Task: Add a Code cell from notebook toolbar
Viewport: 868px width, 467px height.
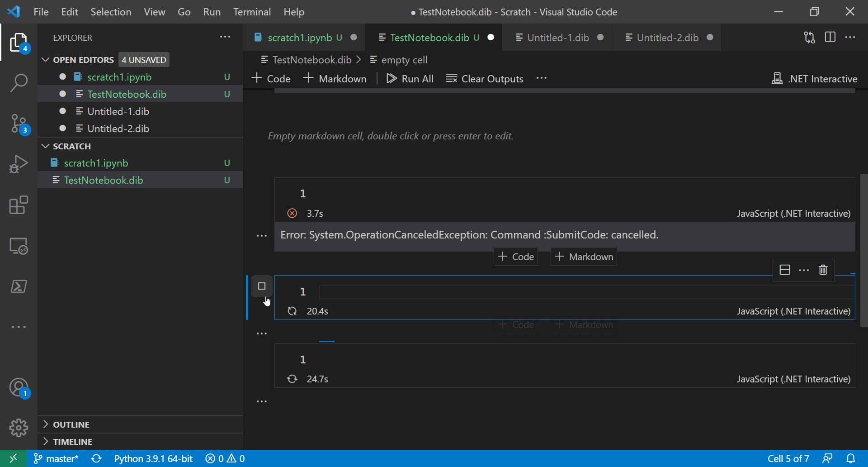Action: point(271,79)
